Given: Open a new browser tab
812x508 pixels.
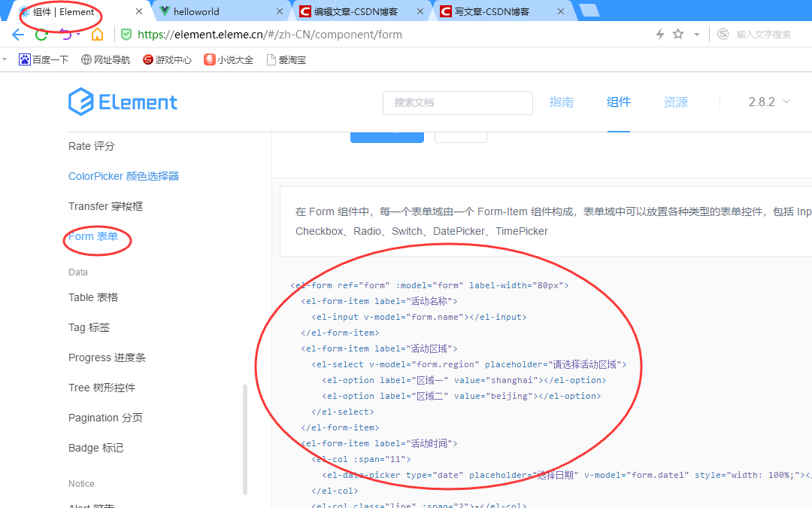Looking at the screenshot, I should tap(589, 11).
